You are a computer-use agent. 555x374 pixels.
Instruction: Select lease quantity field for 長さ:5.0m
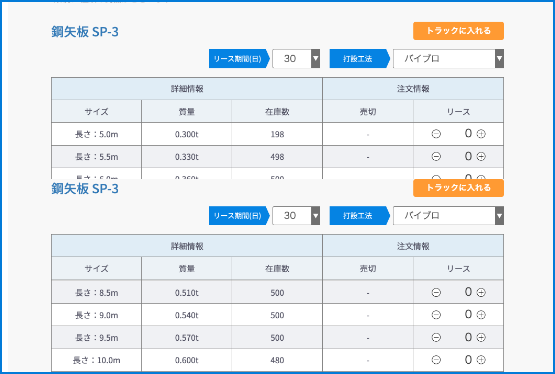pyautogui.click(x=468, y=133)
